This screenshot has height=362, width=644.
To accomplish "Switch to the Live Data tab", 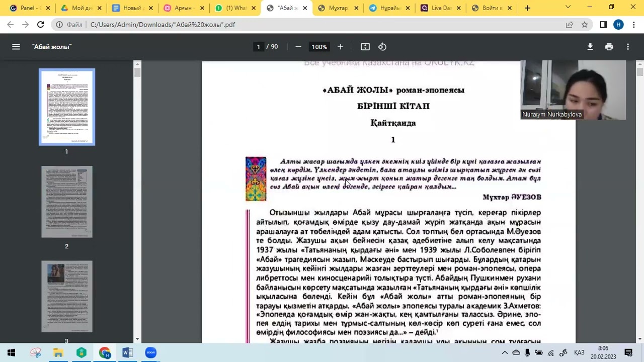I will (441, 8).
